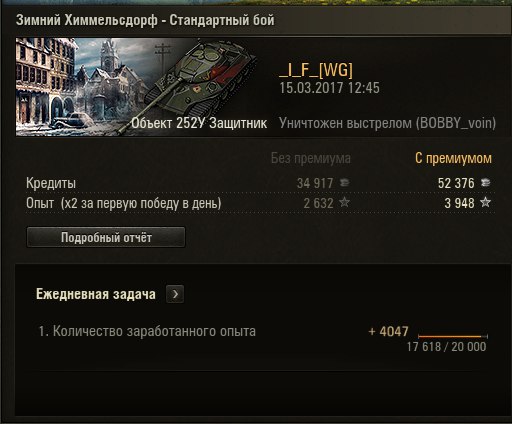Click the Уничтожен выстрелом (BOBBY_voin) text
512x424 pixels.
(387, 123)
